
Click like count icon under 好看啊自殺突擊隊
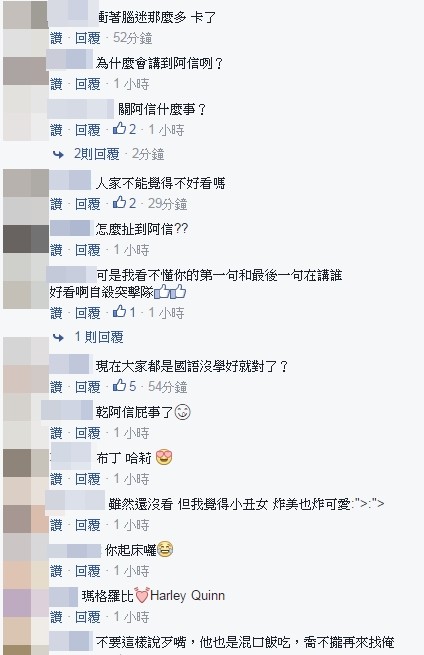[x=119, y=312]
